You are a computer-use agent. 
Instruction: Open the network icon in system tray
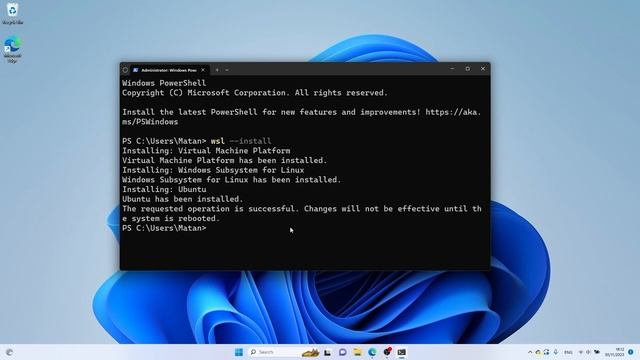click(x=581, y=352)
